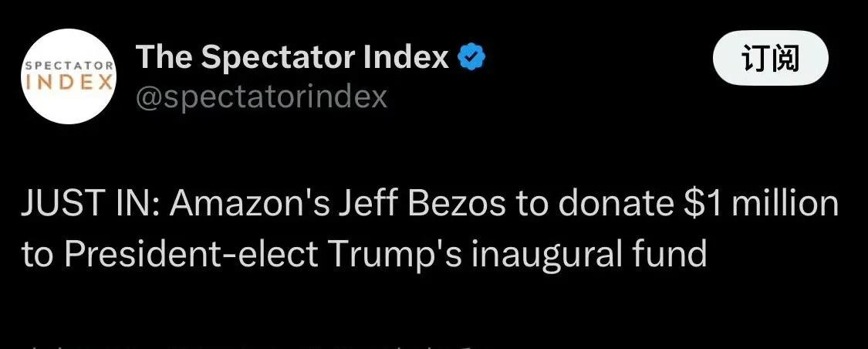
Task: Click the "Jeff Bezos" mention in the tweet
Action: pos(422,203)
